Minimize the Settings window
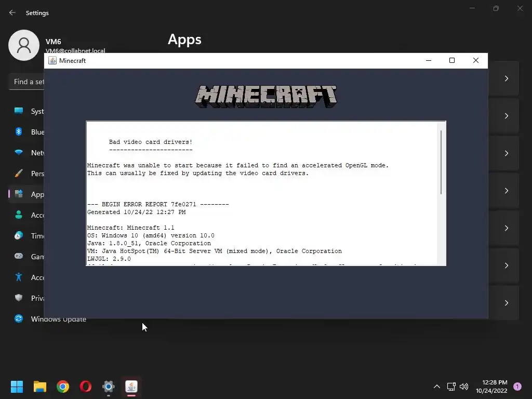Viewport: 532px width, 399px height. click(x=472, y=8)
